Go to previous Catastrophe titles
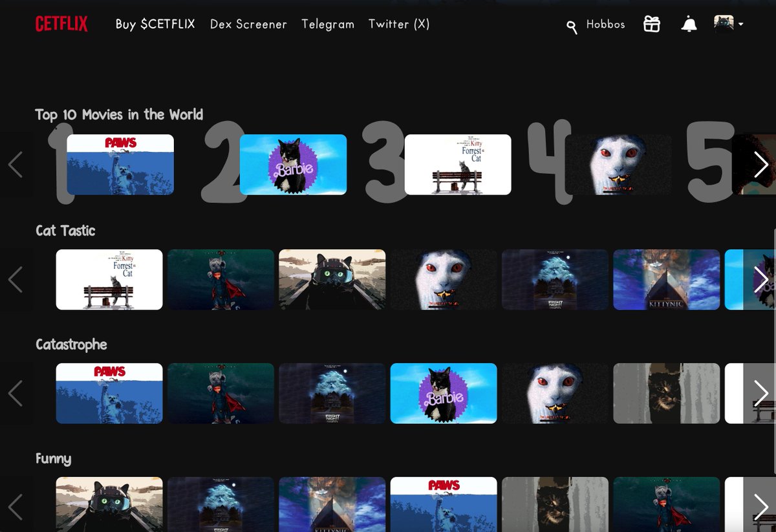This screenshot has height=532, width=776. click(16, 393)
